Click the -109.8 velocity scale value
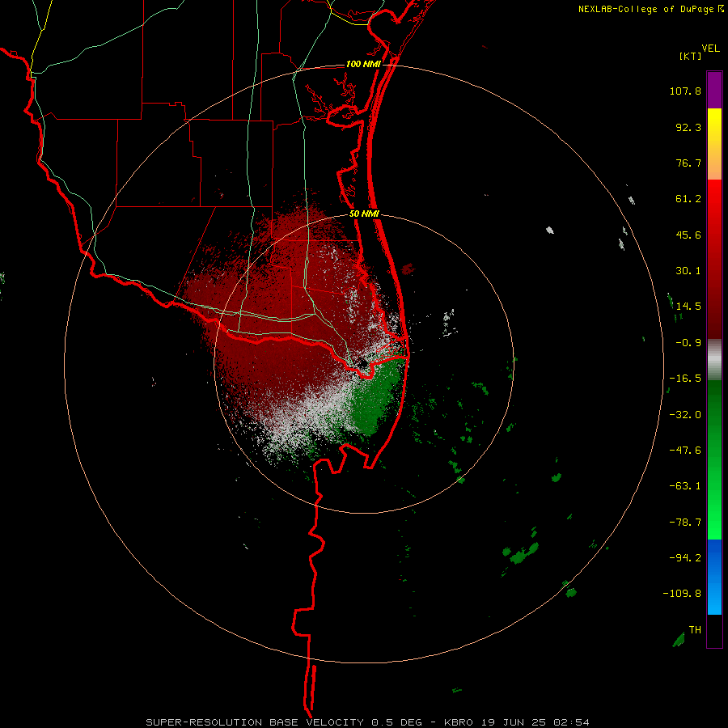This screenshot has width=728, height=728. coord(682,594)
